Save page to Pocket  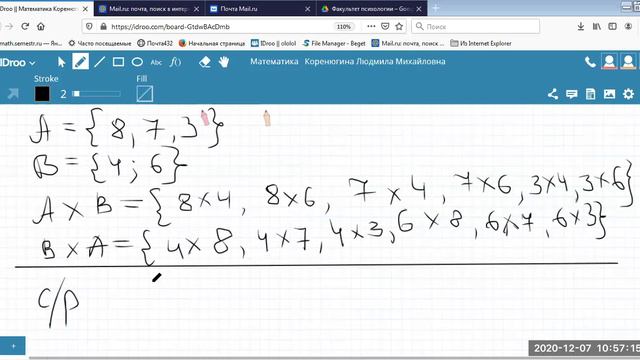click(x=385, y=27)
